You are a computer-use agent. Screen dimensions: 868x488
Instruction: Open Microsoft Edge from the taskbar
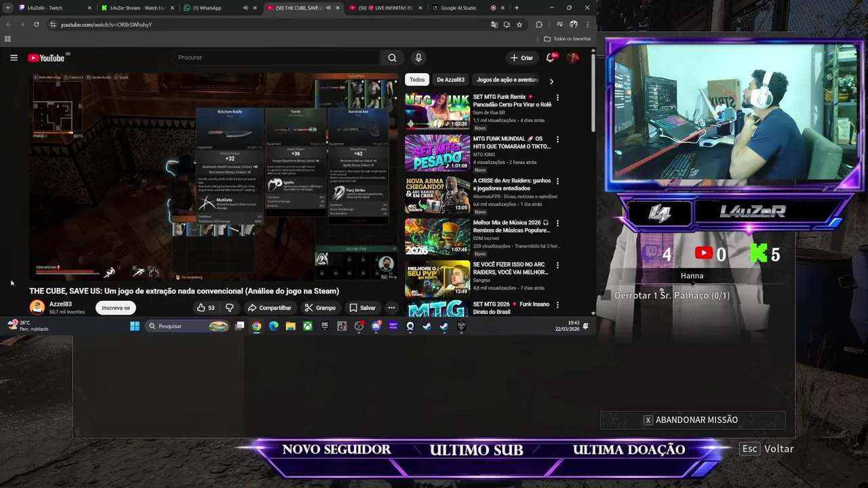[x=273, y=326]
